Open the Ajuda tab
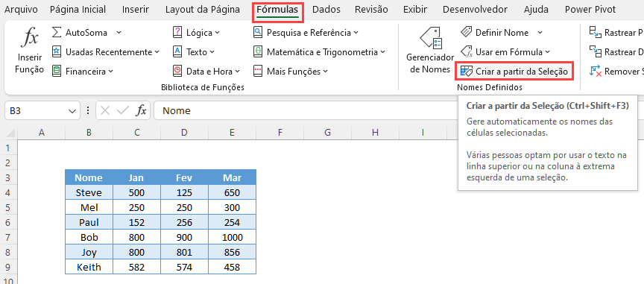This screenshot has height=284, width=644. pos(536,10)
